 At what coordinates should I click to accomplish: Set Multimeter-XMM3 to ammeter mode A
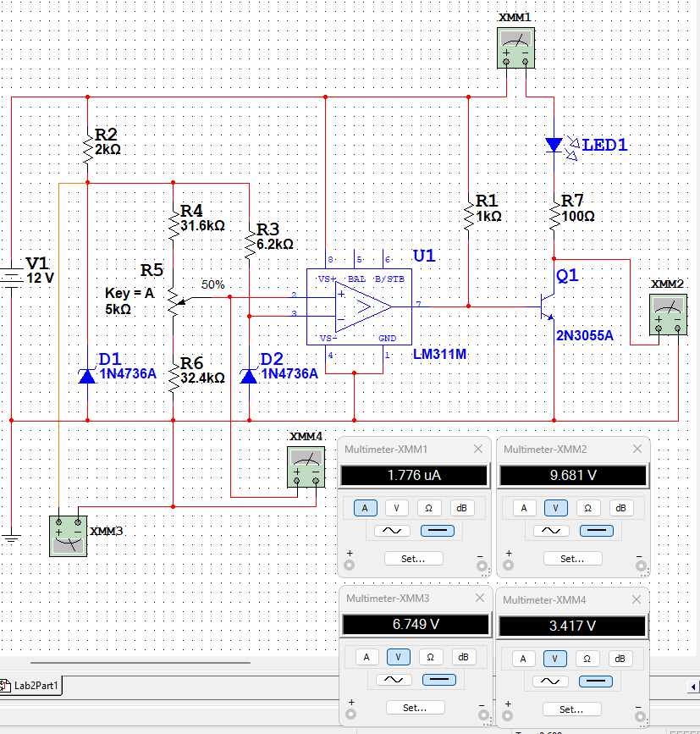click(x=367, y=657)
